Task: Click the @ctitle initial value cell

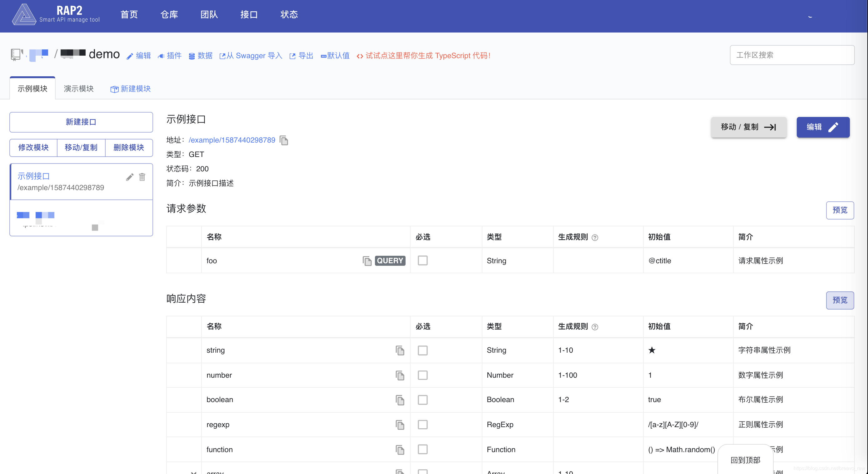Action: point(688,260)
